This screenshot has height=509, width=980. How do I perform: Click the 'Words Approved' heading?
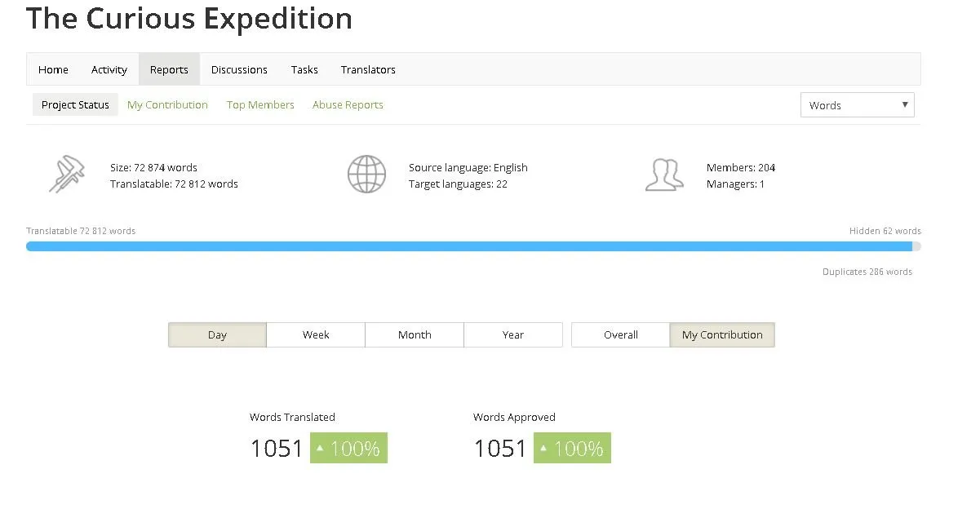click(x=514, y=417)
